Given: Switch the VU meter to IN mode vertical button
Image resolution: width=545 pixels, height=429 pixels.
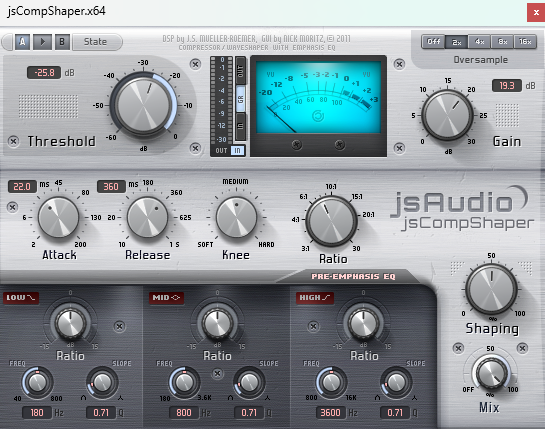Looking at the screenshot, I should point(241,127).
